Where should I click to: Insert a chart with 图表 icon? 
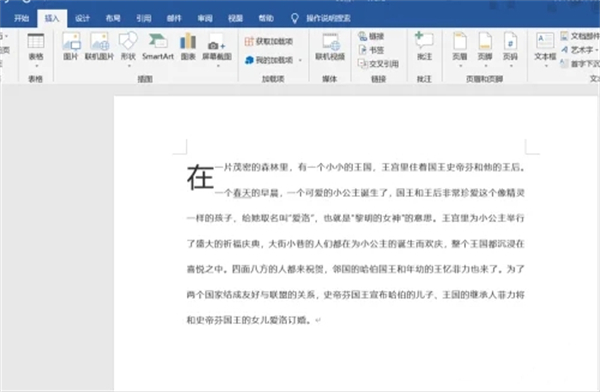pos(188,47)
